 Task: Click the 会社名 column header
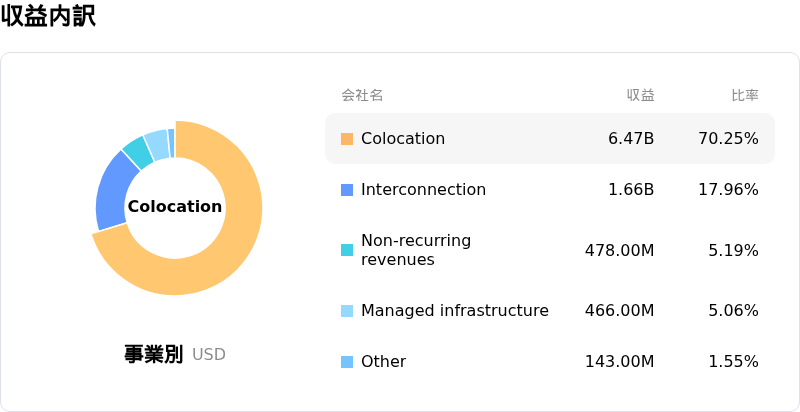click(362, 95)
